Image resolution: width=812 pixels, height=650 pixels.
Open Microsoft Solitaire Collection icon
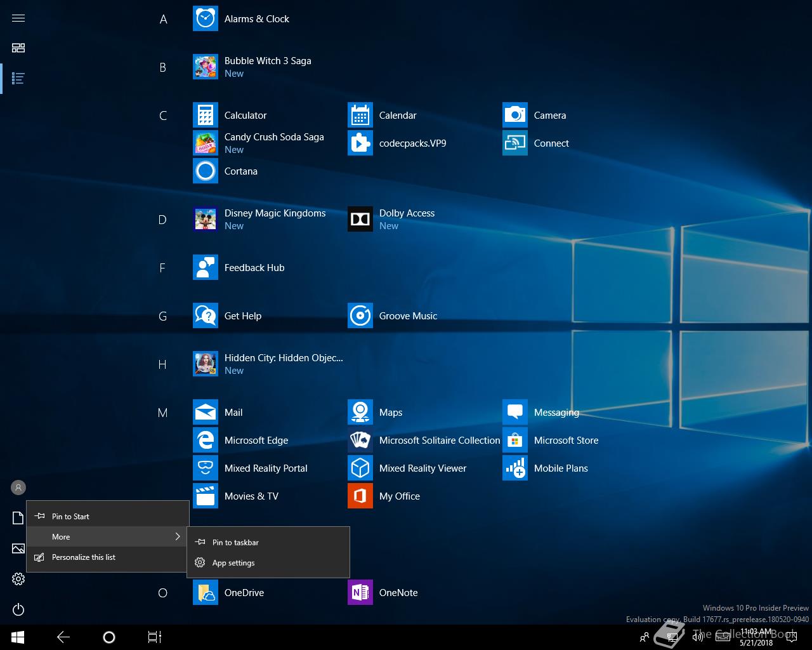[x=360, y=440]
